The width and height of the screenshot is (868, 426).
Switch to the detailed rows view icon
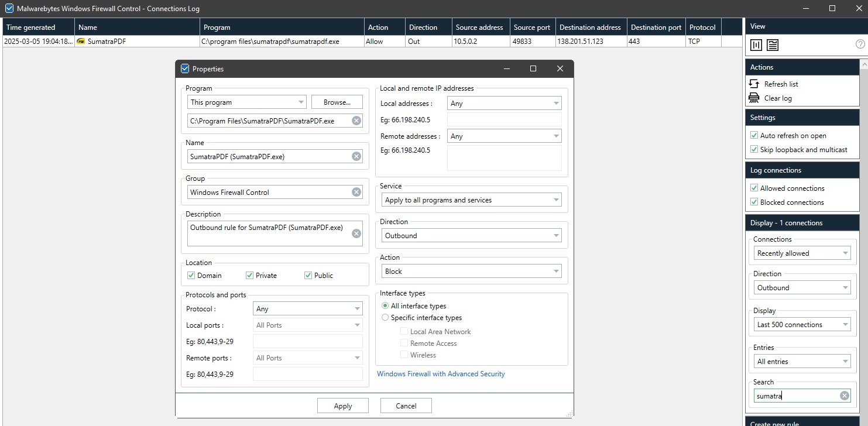tap(773, 45)
